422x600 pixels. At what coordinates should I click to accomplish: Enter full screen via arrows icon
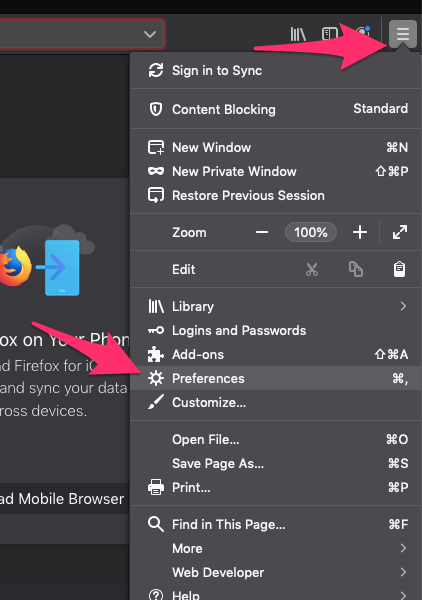[400, 232]
